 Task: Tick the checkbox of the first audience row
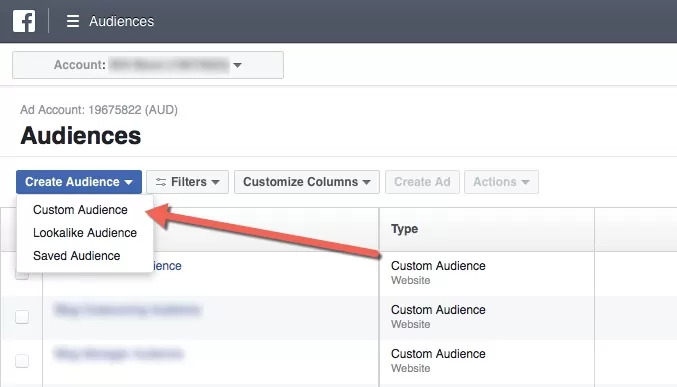[x=22, y=274]
